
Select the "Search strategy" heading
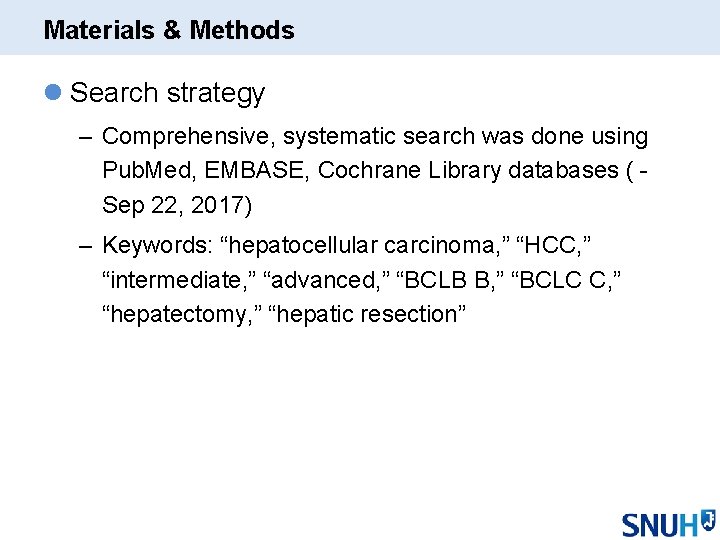pyautogui.click(x=167, y=93)
